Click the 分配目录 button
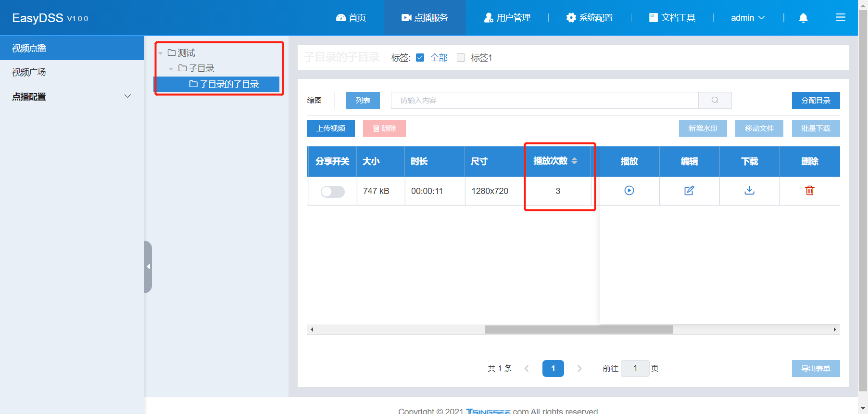This screenshot has width=868, height=414. tap(816, 100)
